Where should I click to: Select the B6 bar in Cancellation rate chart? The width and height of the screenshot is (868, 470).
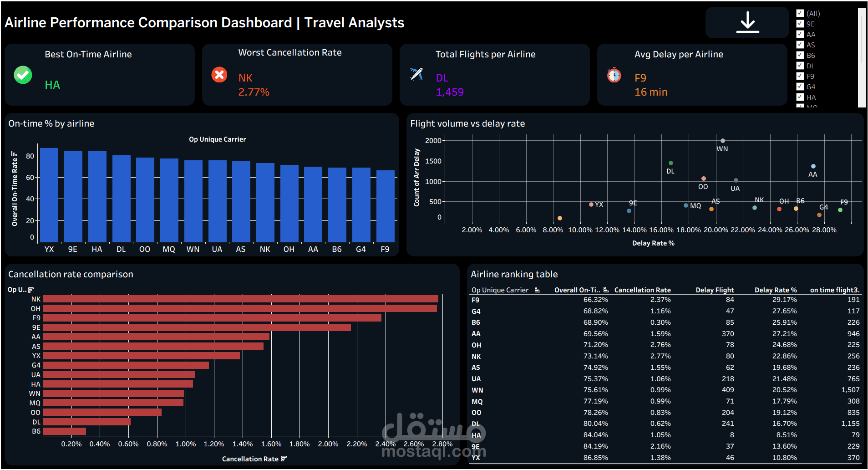point(65,431)
